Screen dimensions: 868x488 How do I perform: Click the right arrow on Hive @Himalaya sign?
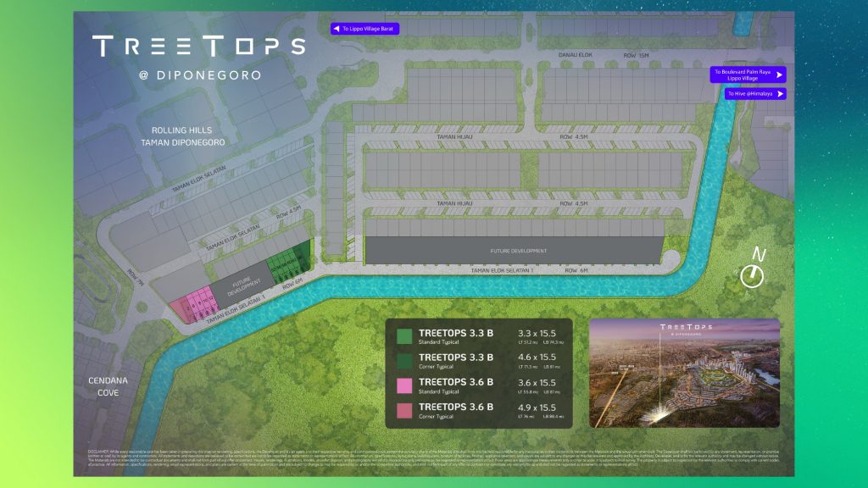[781, 94]
